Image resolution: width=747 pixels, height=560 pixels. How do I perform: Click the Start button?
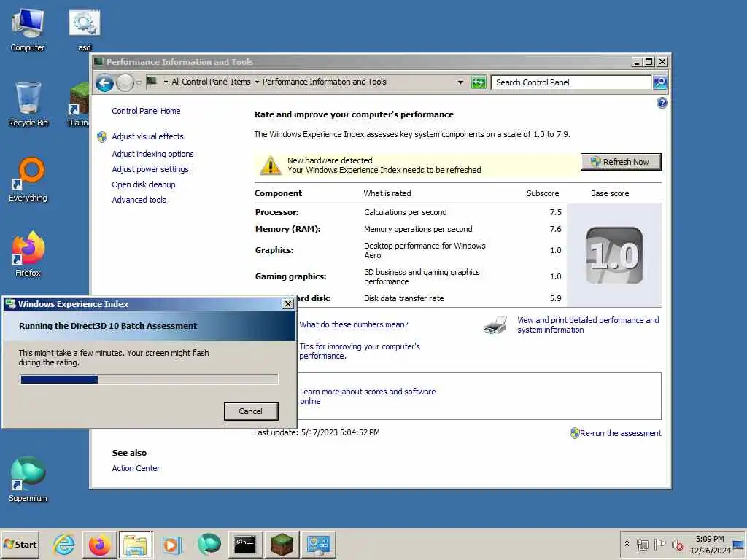pyautogui.click(x=20, y=544)
